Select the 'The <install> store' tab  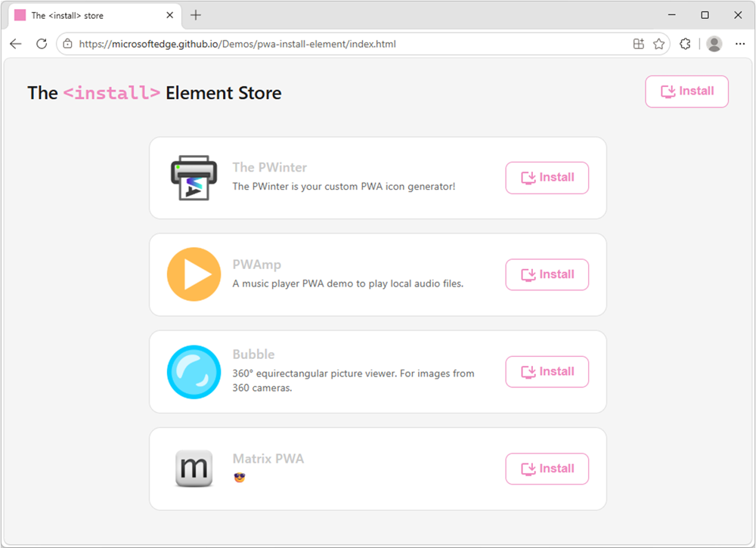[x=94, y=16]
